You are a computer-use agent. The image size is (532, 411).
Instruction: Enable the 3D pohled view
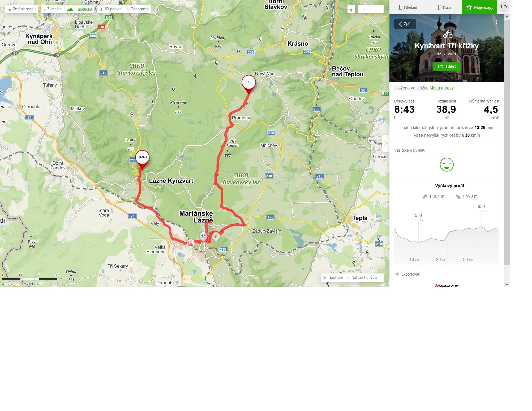(x=111, y=9)
